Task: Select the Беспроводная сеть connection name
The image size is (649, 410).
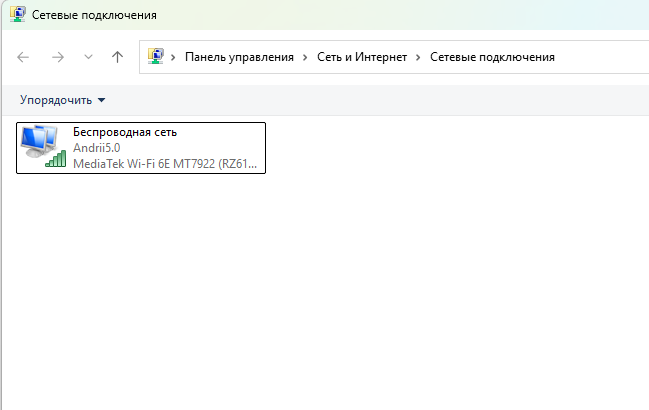Action: (x=125, y=132)
